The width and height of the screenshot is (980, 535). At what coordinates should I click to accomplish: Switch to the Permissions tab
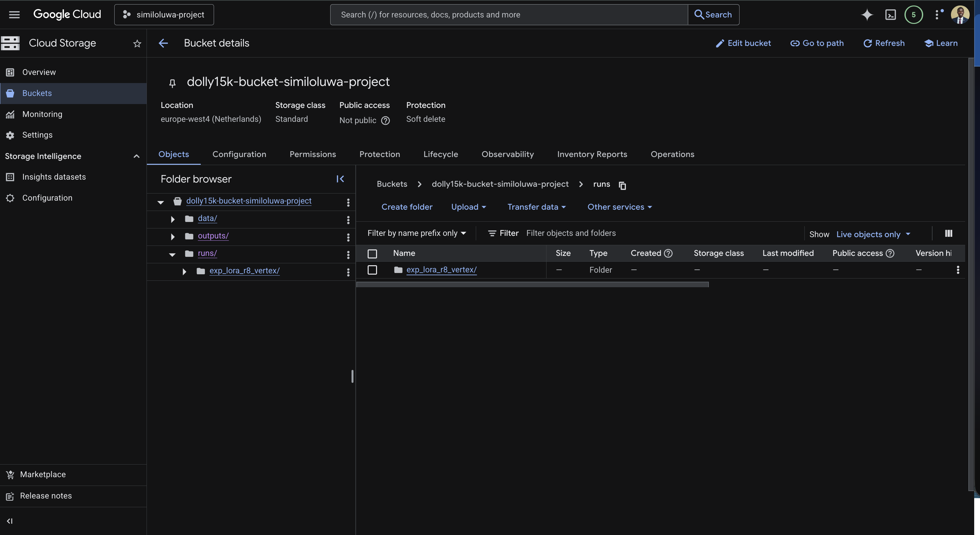313,154
